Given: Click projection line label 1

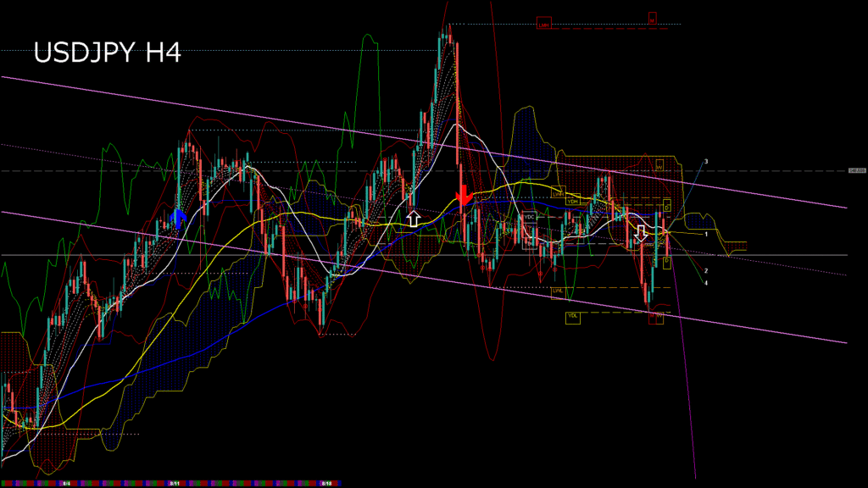Looking at the screenshot, I should pos(706,234).
